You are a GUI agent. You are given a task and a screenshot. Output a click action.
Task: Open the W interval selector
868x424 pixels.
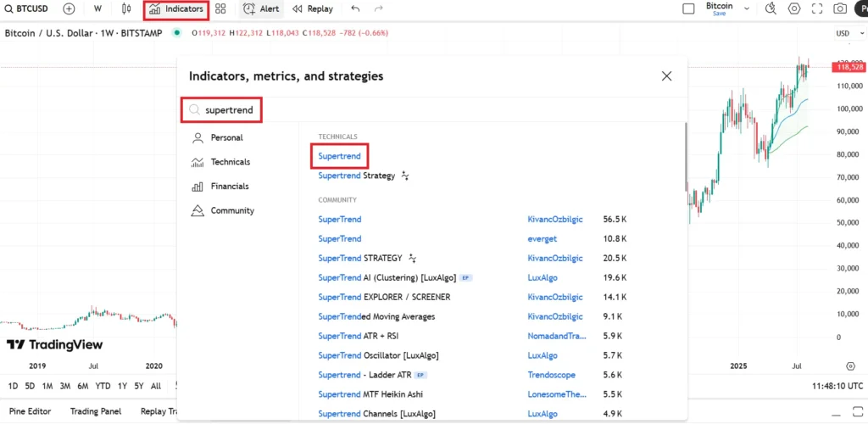pyautogui.click(x=98, y=8)
